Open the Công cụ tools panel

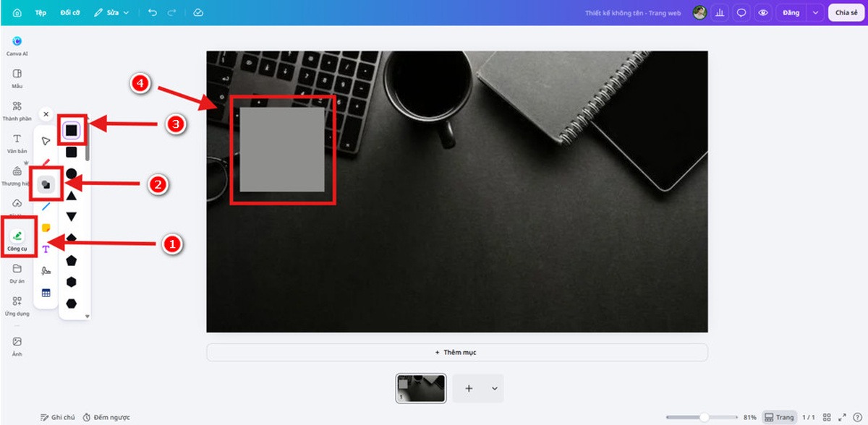17,240
